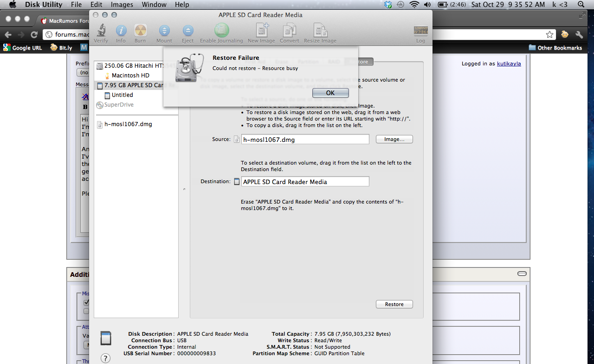
Task: Click the Google URL bookmark
Action: [x=22, y=48]
